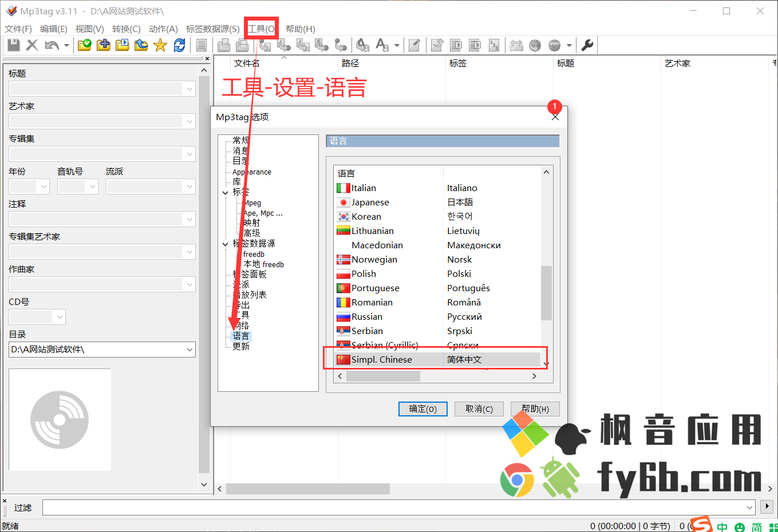This screenshot has height=532, width=778.
Task: Select Korean in the language list
Action: [x=438, y=217]
